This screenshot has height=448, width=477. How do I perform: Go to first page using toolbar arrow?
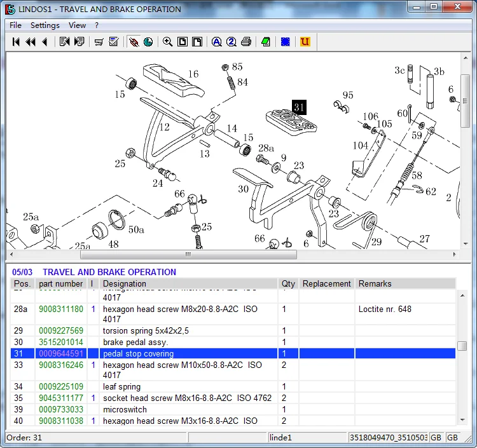(x=17, y=42)
